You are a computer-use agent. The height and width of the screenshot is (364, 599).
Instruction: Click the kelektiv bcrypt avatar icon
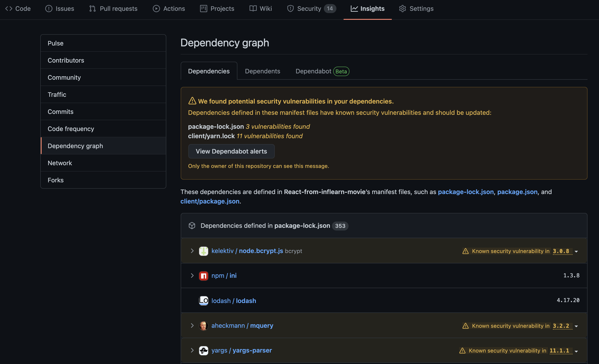203,251
